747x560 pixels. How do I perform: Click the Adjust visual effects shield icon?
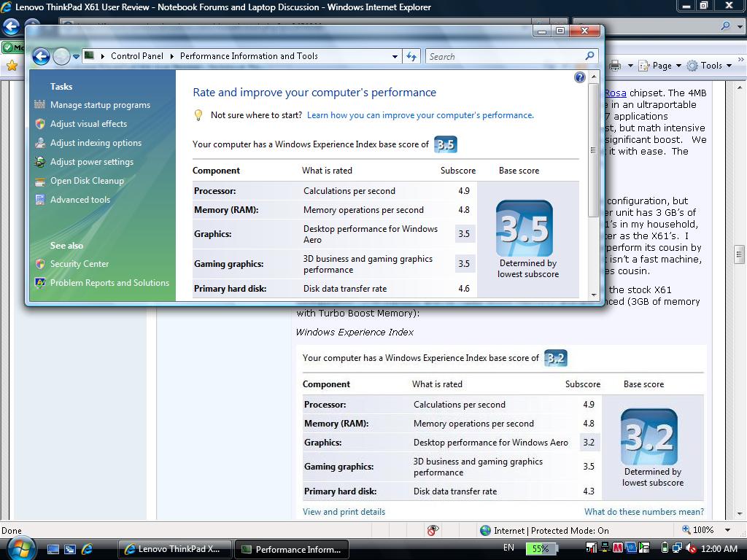tap(40, 124)
